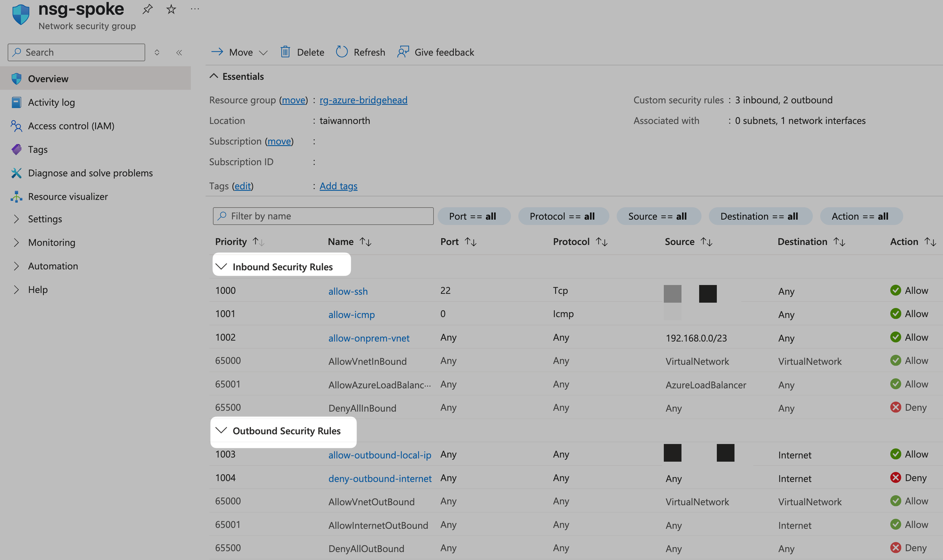Viewport: 943px width, 560px height.
Task: Open Diagnose and solve problems
Action: tap(90, 173)
